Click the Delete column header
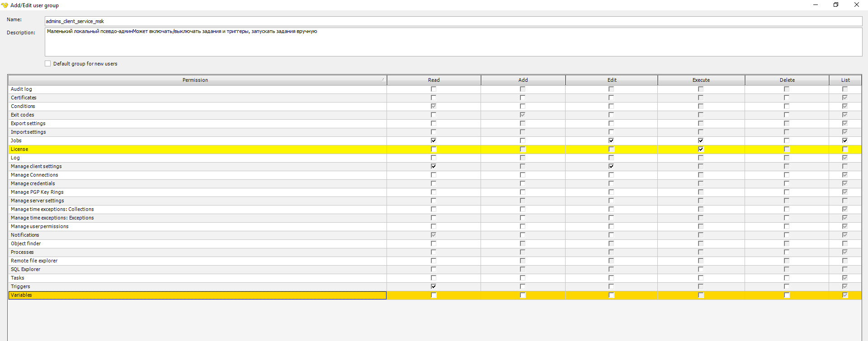Image resolution: width=868 pixels, height=341 pixels. [x=787, y=80]
